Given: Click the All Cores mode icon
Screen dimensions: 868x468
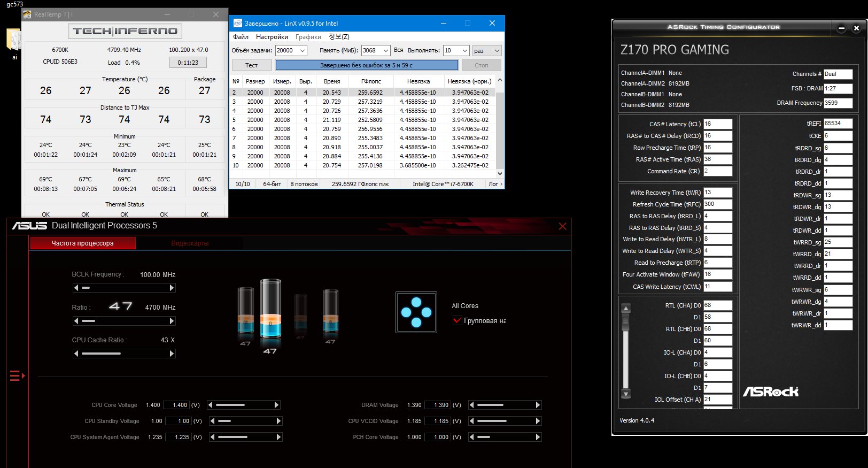Looking at the screenshot, I should coord(416,312).
